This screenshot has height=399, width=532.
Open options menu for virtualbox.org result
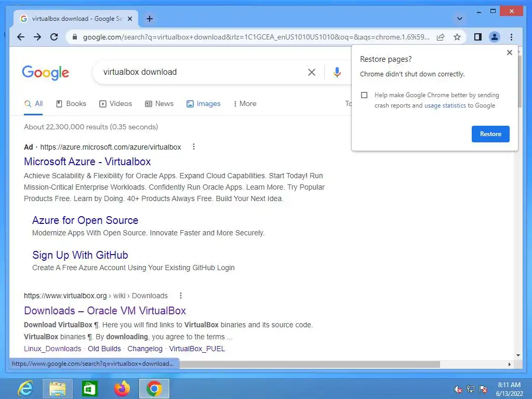pos(180,296)
